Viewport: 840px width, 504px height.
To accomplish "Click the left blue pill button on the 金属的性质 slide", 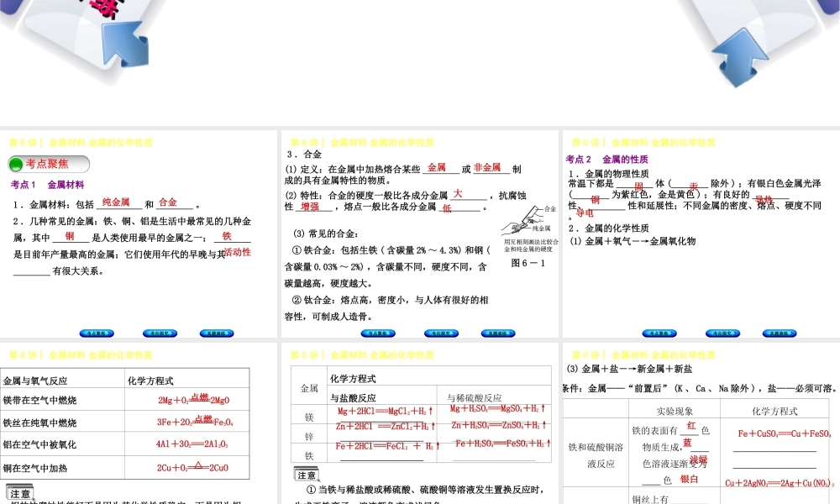I will pos(659,333).
